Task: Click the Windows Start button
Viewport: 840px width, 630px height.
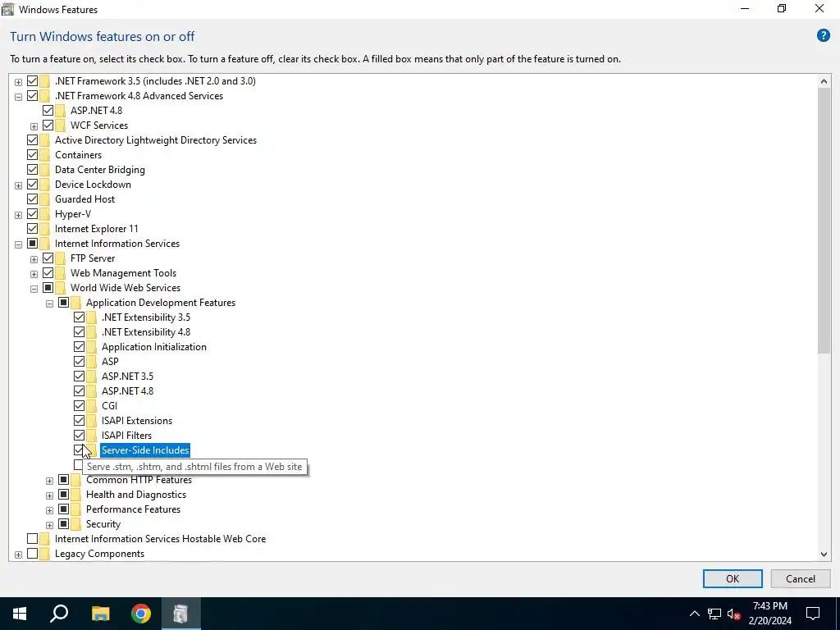Action: [x=20, y=614]
